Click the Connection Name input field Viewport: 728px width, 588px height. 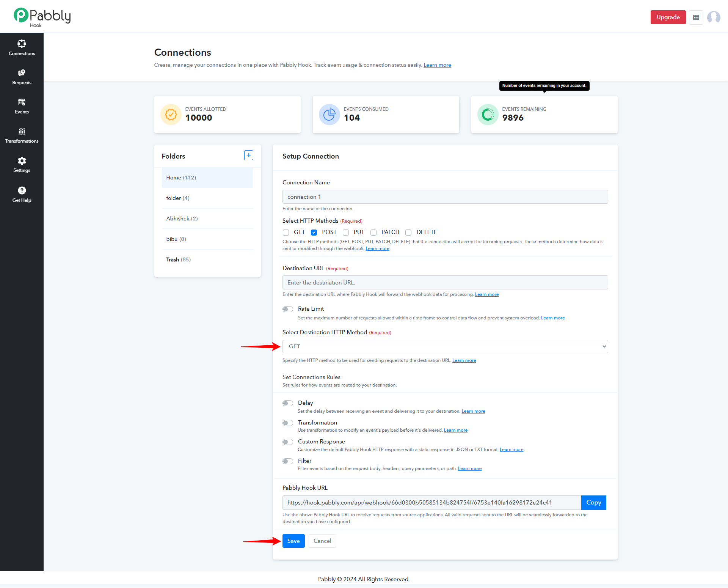coord(445,197)
